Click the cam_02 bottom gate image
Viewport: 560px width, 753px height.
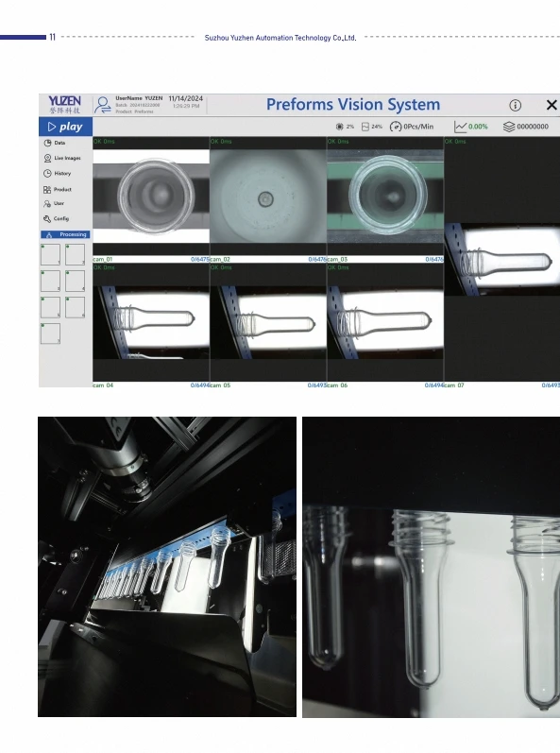point(268,196)
